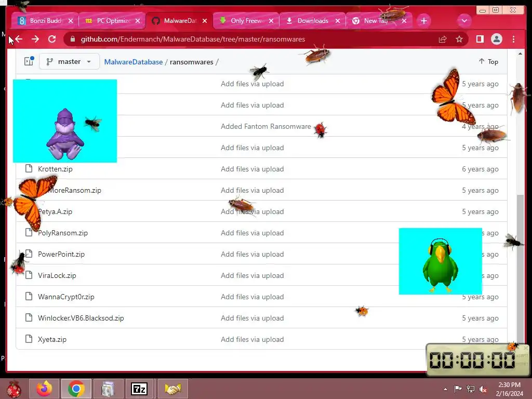Viewport: 532px width, 399px height.
Task: Click the scrollbar up arrow
Action: click(520, 54)
